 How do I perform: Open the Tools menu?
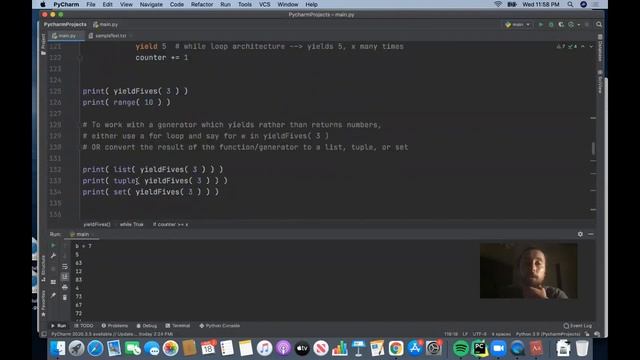coord(244,4)
